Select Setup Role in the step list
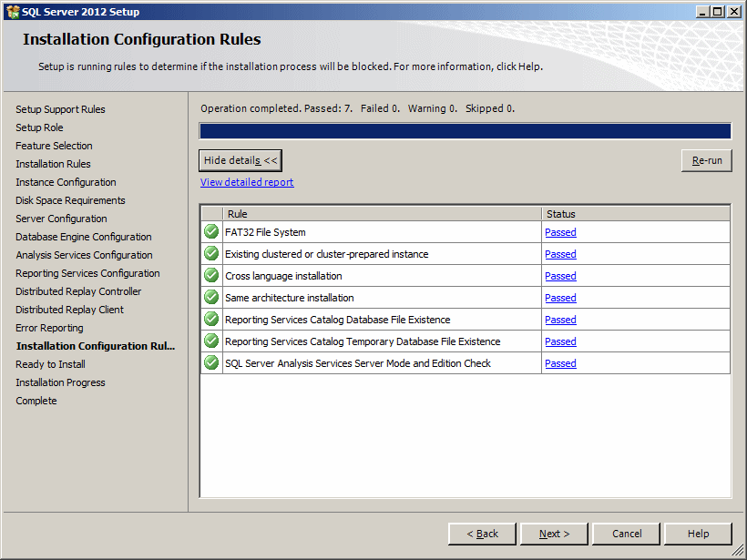 click(x=39, y=127)
